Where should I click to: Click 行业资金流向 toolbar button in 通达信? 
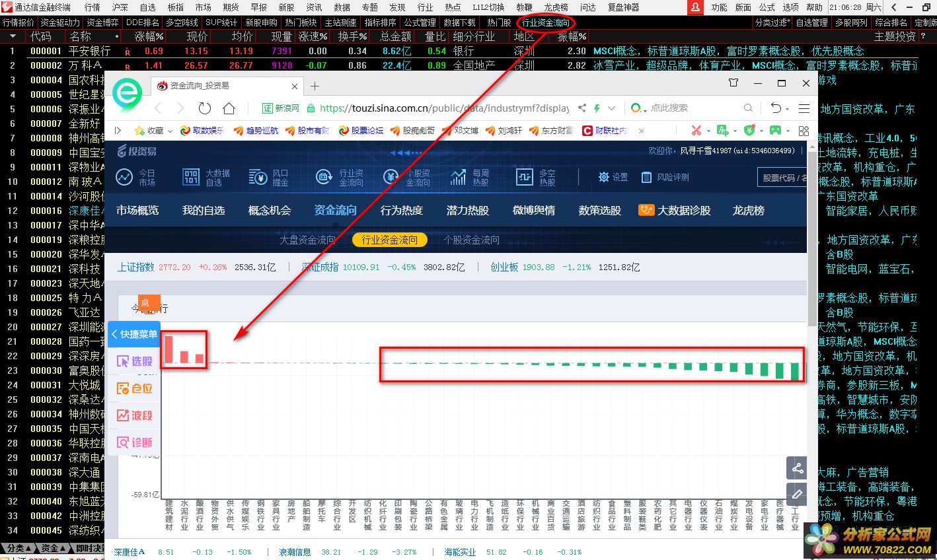546,22
